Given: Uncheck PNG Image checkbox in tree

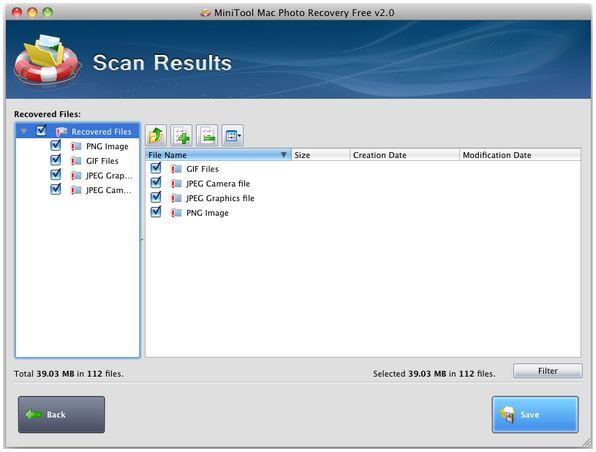Looking at the screenshot, I should (x=55, y=145).
